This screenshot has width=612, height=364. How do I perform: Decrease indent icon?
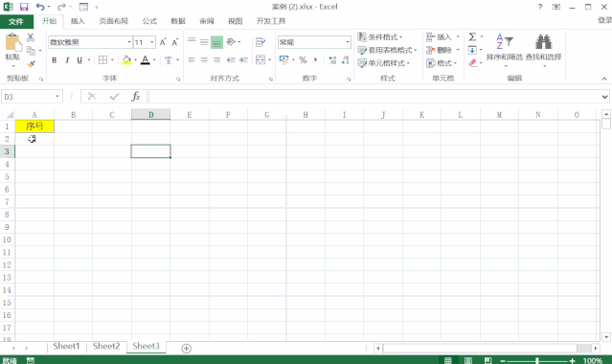[x=231, y=59]
